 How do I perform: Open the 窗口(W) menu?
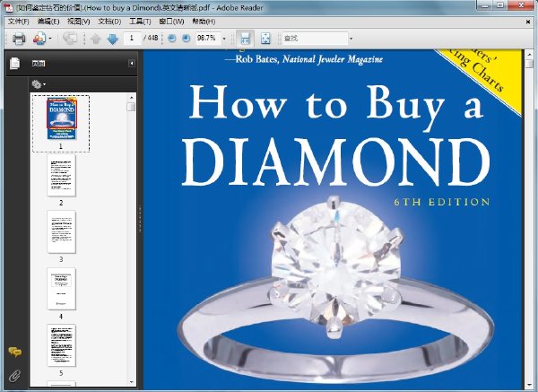tap(171, 22)
